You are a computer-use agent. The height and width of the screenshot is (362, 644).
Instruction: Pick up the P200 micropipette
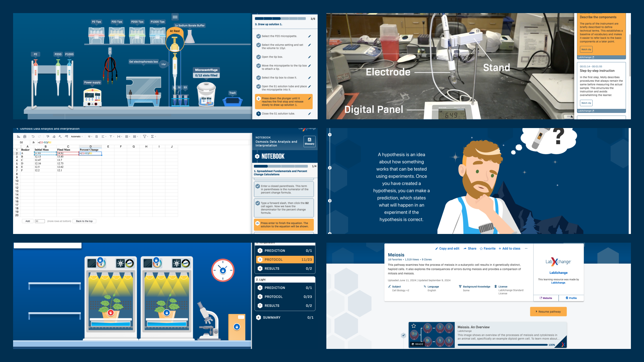tap(58, 77)
